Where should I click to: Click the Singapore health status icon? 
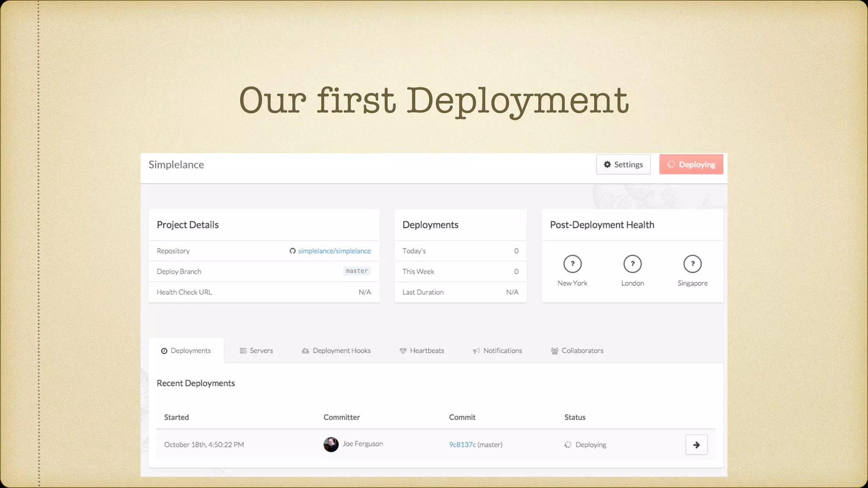(693, 263)
